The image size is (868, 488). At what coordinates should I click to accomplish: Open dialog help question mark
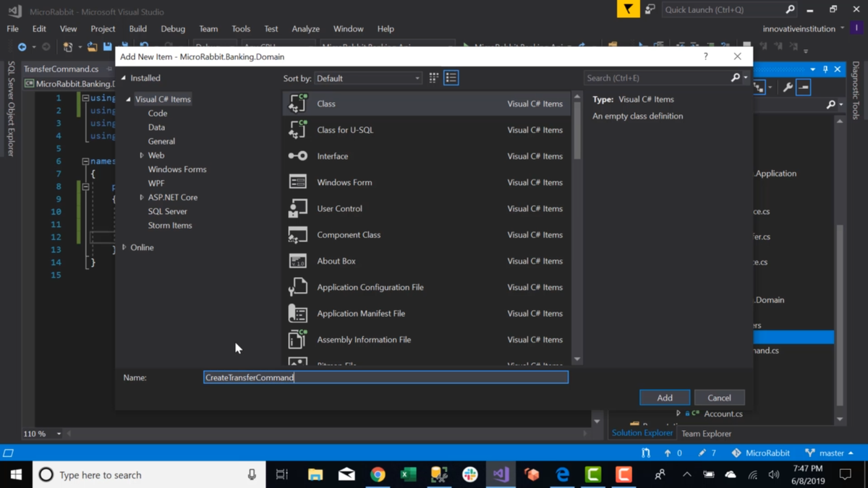pos(706,56)
